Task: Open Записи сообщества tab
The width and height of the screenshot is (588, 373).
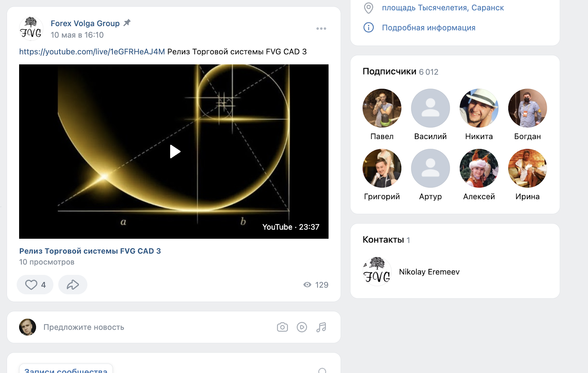Action: pyautogui.click(x=66, y=369)
